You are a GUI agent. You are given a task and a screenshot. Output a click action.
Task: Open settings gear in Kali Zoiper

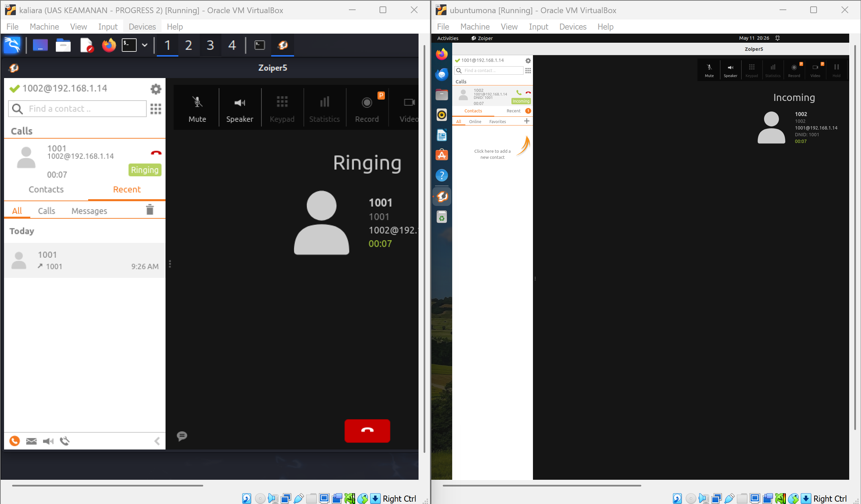pos(156,89)
